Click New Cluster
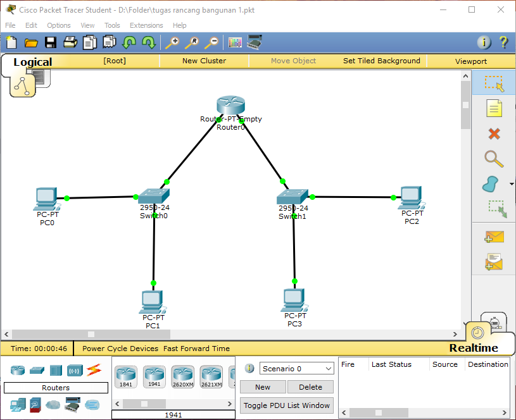Image resolution: width=516 pixels, height=420 pixels. (204, 61)
